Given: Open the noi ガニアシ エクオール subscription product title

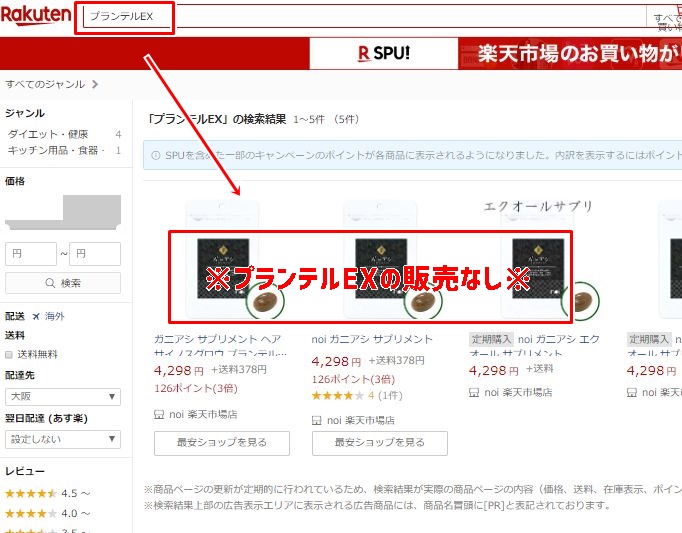Looking at the screenshot, I should tap(535, 345).
